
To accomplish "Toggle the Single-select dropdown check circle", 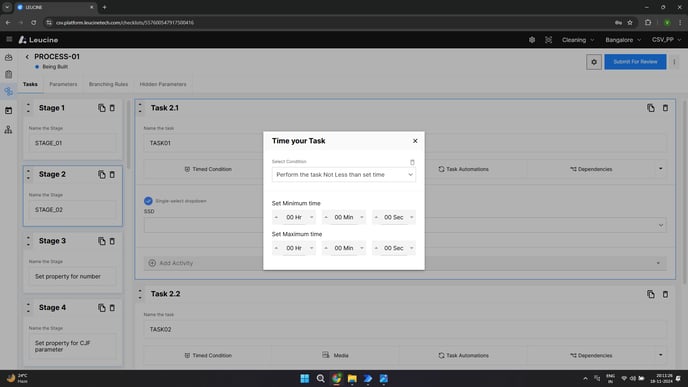I will [x=148, y=201].
